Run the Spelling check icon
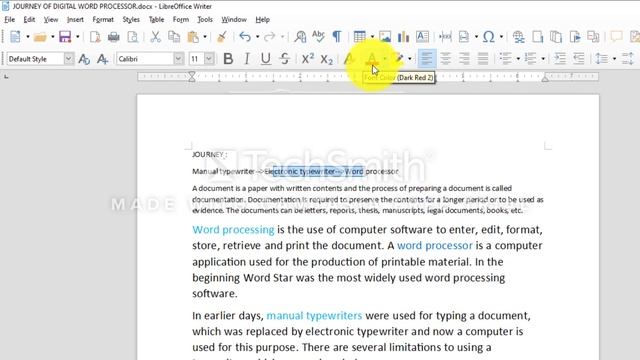This screenshot has height=360, width=640. [318, 37]
